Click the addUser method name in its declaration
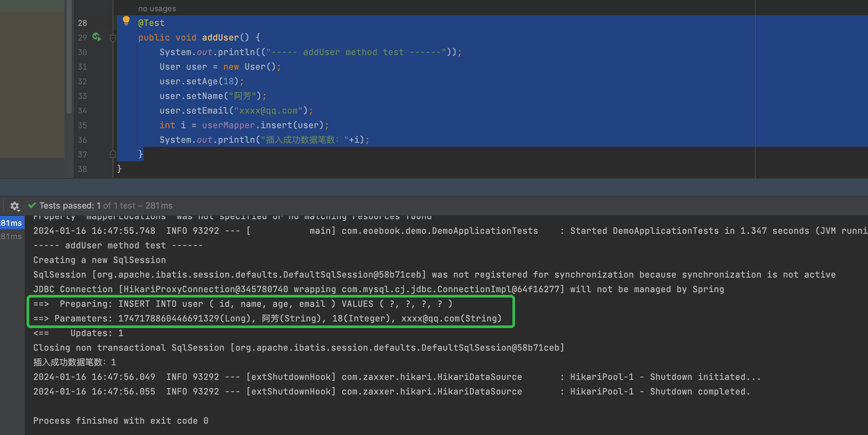868x435 pixels. coord(220,38)
